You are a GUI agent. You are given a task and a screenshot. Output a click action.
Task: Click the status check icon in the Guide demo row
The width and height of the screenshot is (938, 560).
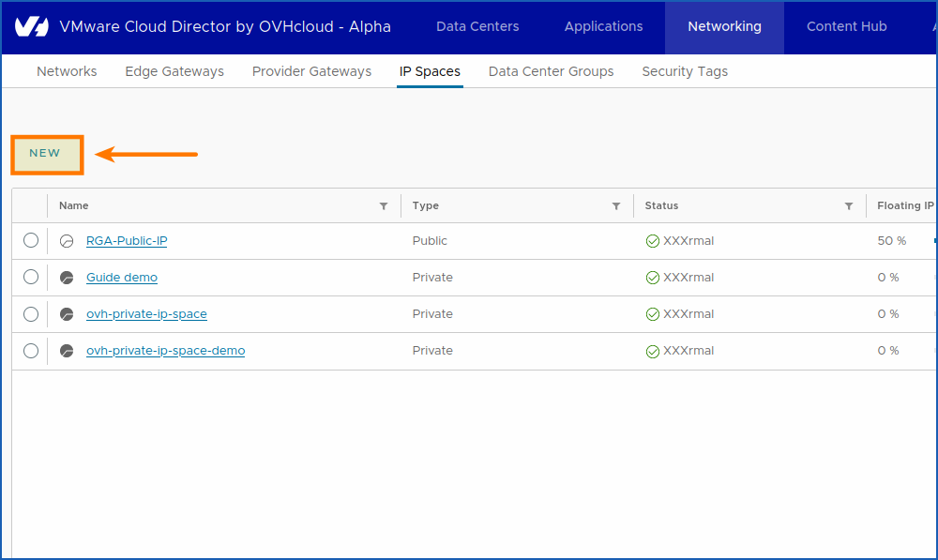(653, 277)
